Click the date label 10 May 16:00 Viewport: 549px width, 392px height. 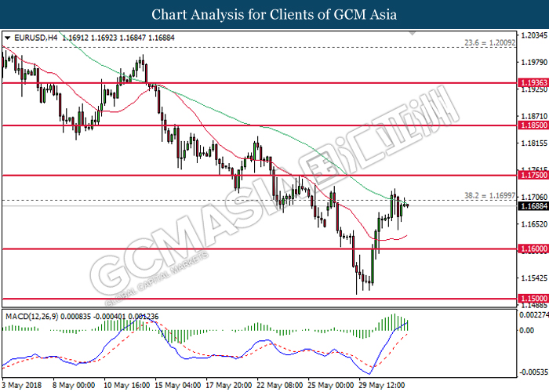(x=127, y=385)
